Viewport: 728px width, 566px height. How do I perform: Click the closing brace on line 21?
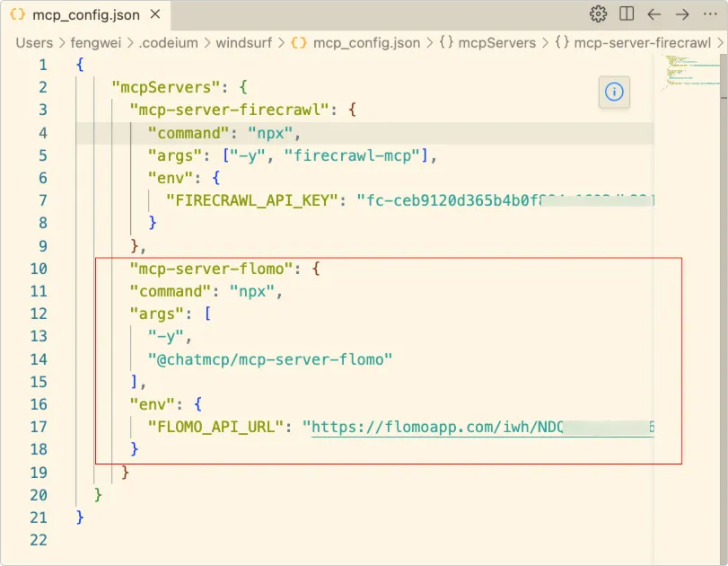point(80,517)
